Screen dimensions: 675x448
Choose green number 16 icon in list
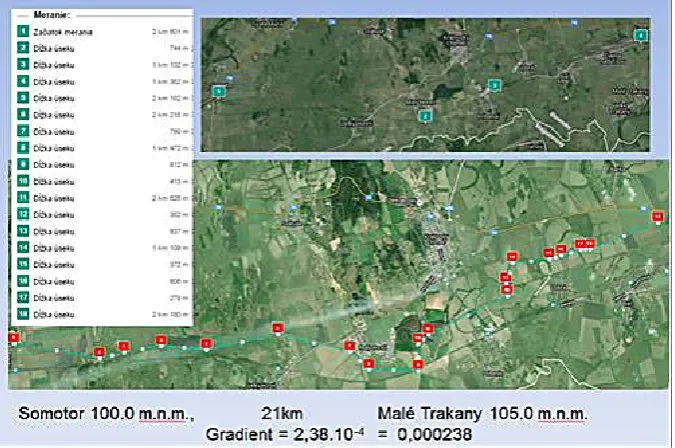coord(23,281)
